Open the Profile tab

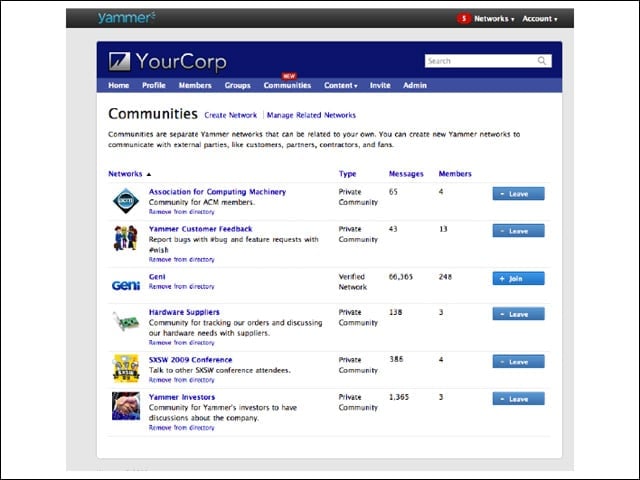pyautogui.click(x=154, y=85)
